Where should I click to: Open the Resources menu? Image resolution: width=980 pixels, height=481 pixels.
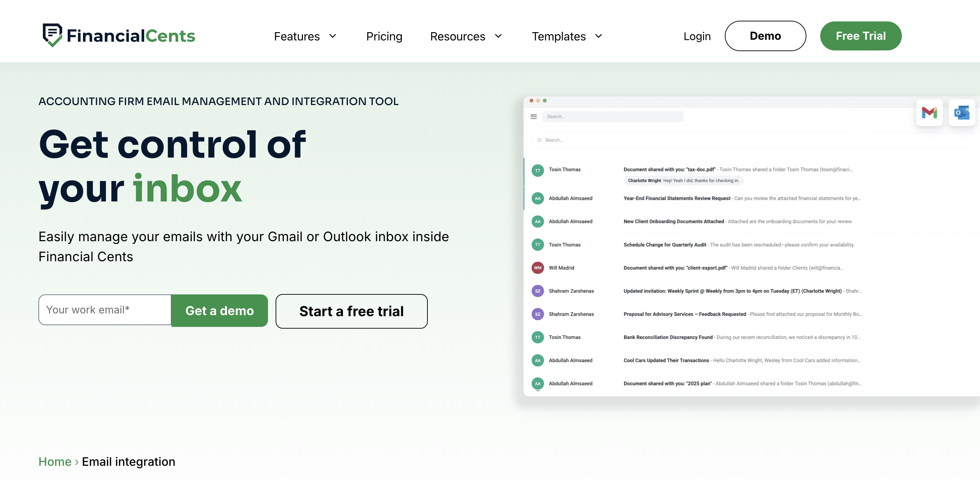457,37
